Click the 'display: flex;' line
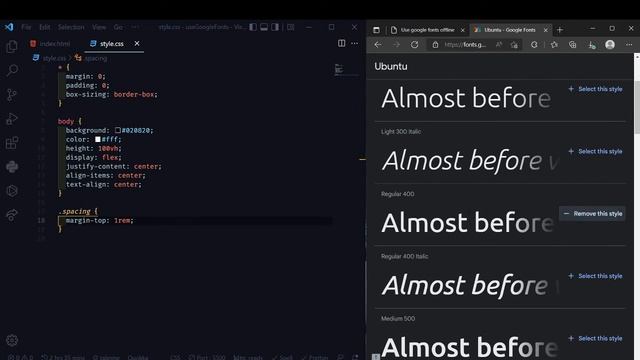 (x=94, y=157)
